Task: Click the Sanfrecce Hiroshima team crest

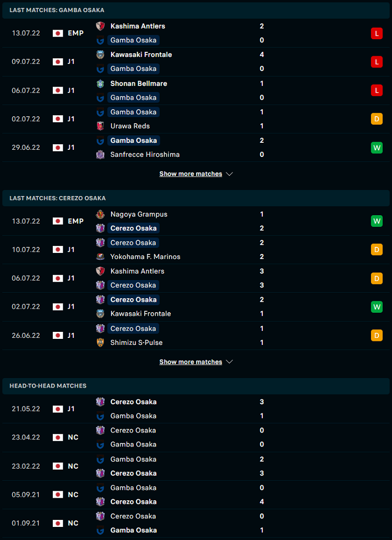Action: [x=100, y=155]
